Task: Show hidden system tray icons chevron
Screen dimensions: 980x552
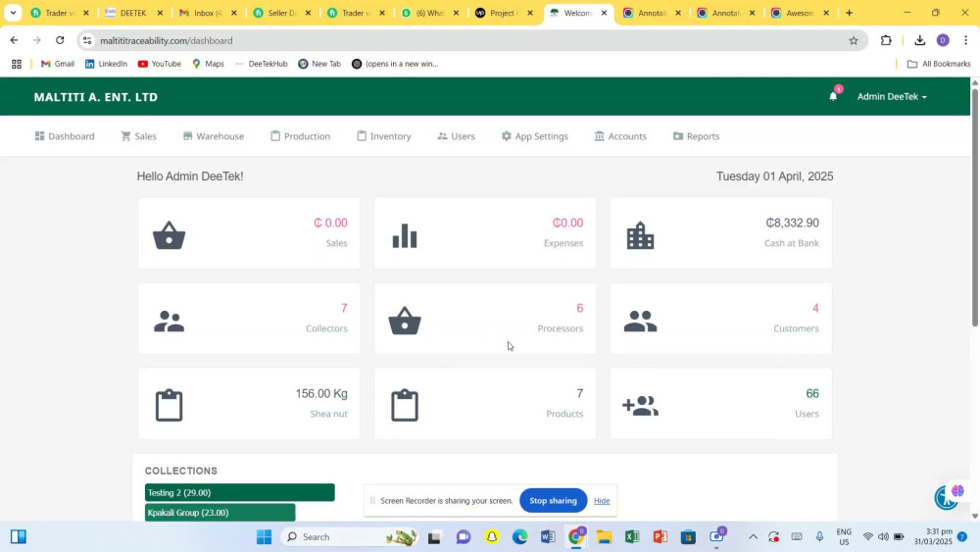Action: 753,537
